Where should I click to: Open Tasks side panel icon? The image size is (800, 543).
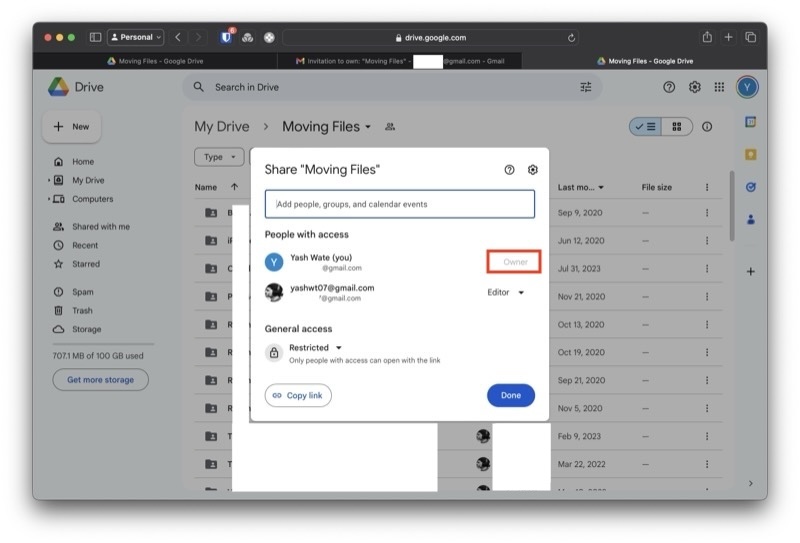coord(751,187)
